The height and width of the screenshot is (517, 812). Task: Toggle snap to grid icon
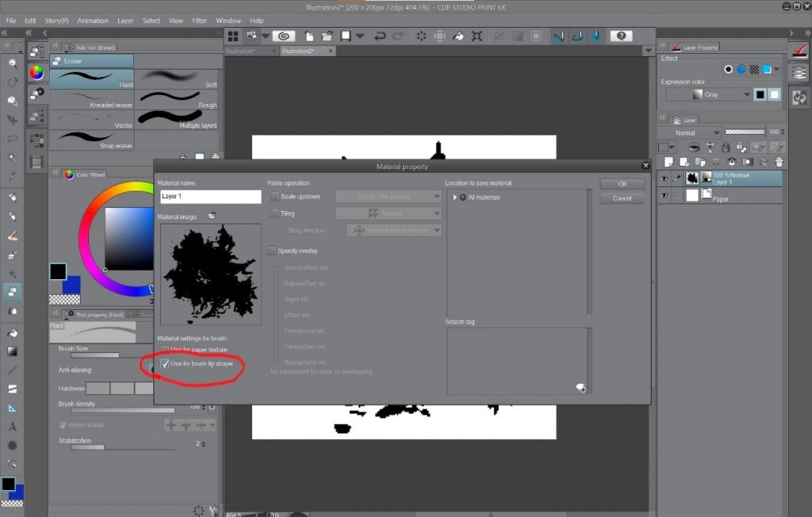tap(596, 36)
